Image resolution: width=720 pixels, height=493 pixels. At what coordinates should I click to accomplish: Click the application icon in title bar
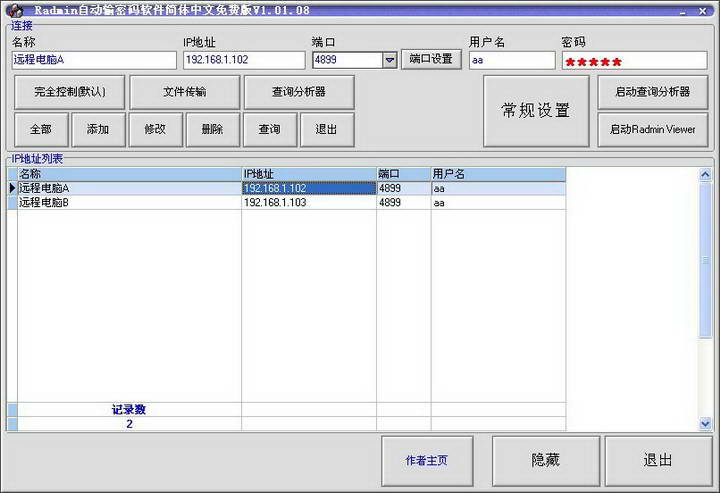[15, 10]
